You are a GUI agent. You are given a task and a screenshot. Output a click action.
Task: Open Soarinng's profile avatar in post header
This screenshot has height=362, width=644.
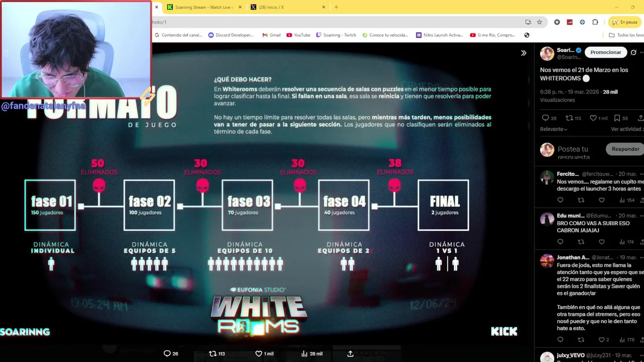pos(547,53)
